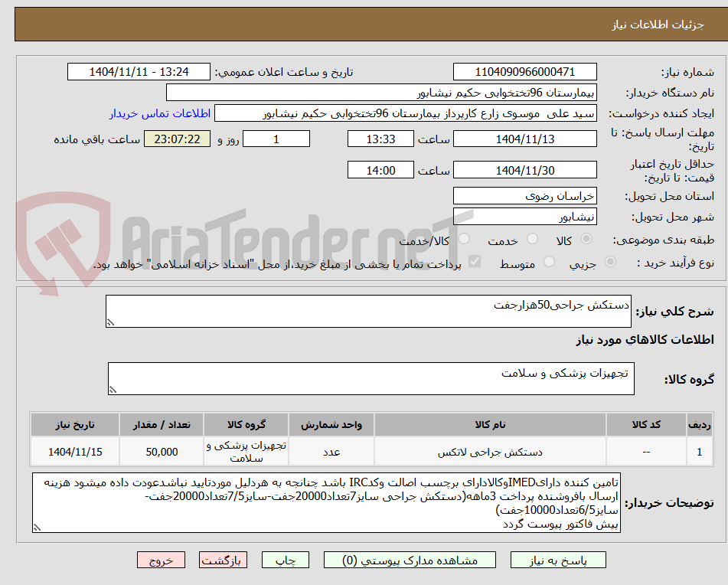The height and width of the screenshot is (585, 728).
Task: Open مشاهده مدارک پیوستی (0) button
Action: click(410, 560)
